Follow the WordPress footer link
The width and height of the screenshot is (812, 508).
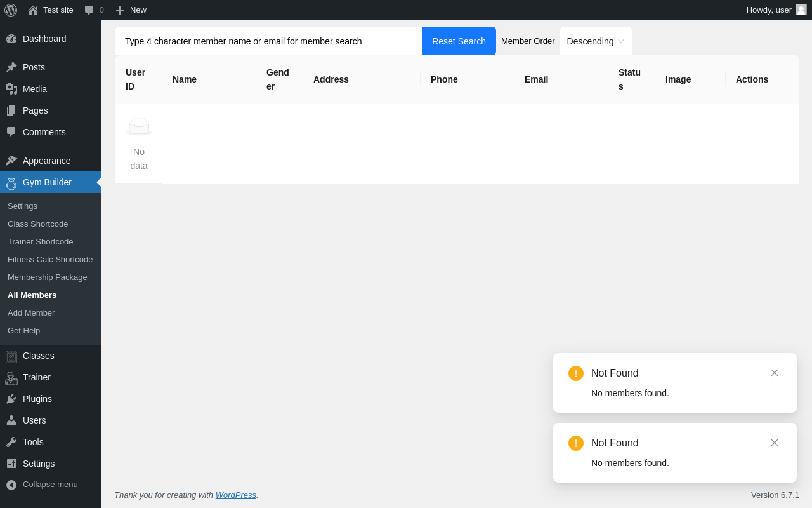click(235, 495)
